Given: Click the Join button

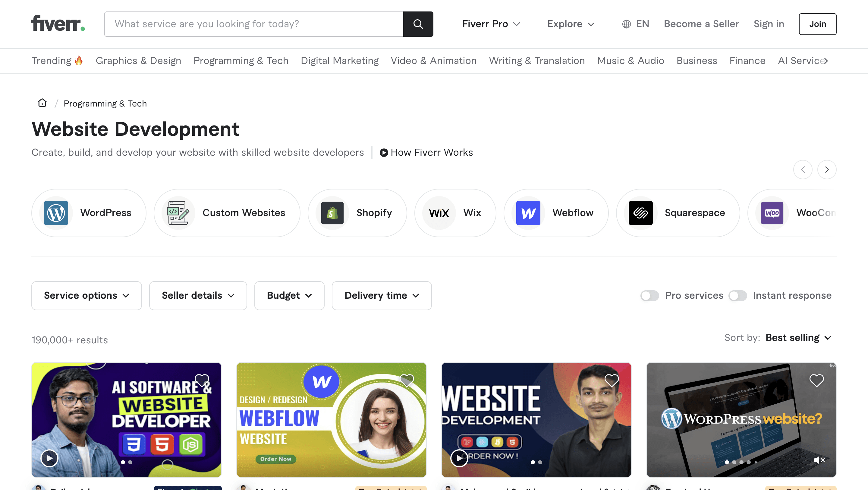Looking at the screenshot, I should 817,24.
